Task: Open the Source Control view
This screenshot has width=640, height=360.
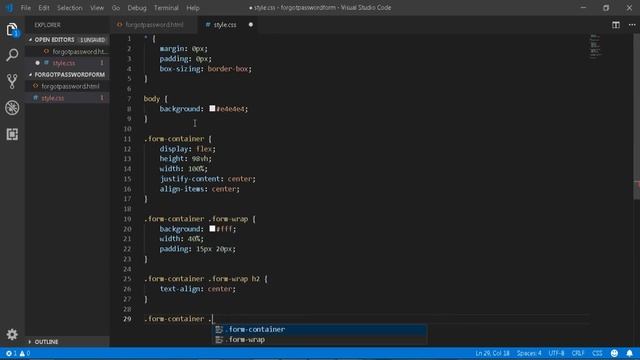Action: (x=12, y=81)
